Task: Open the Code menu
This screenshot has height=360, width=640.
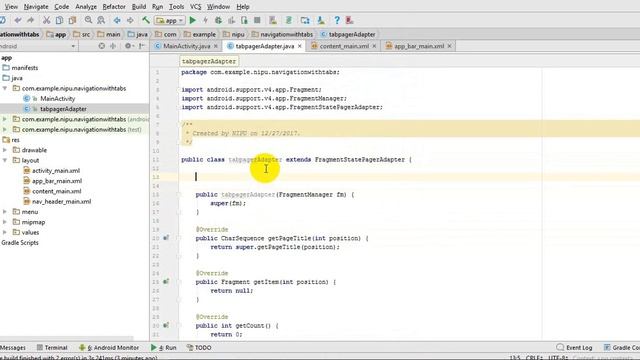Action: [61, 7]
